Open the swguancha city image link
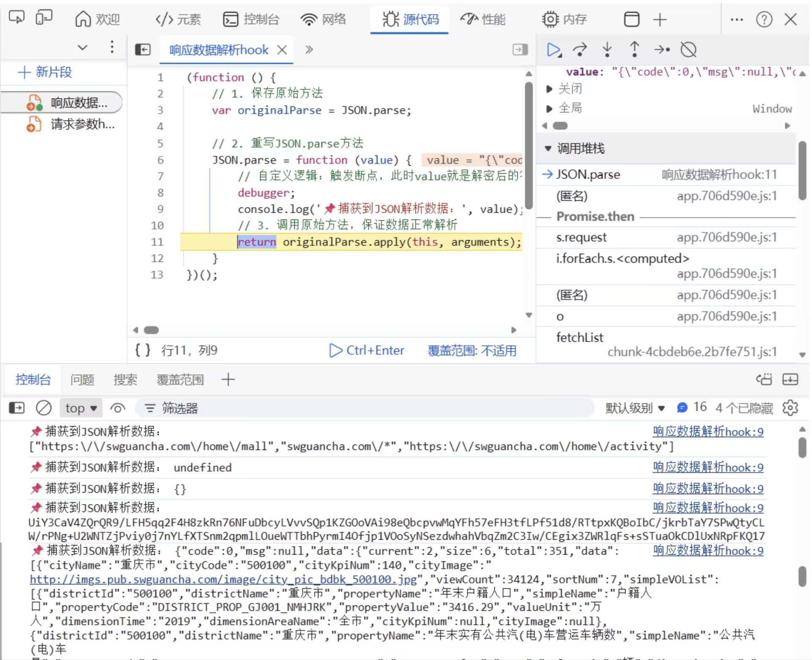 [223, 579]
